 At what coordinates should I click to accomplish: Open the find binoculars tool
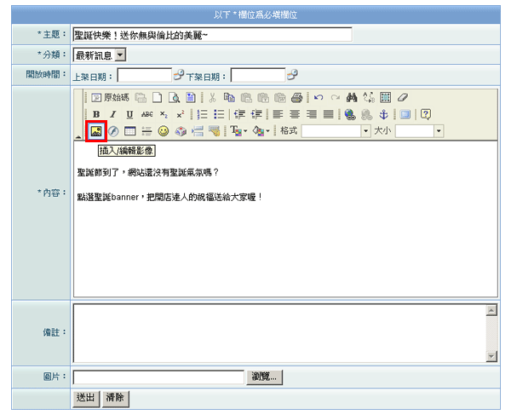tap(351, 97)
